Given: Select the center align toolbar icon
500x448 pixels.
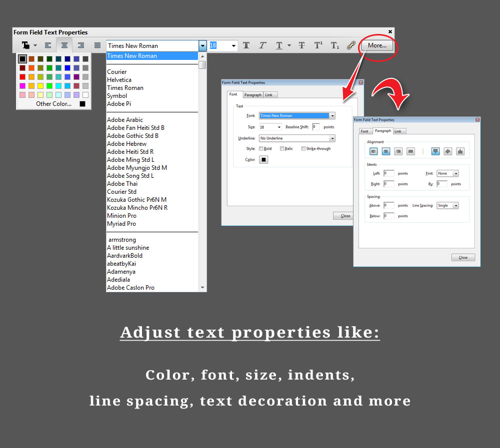Looking at the screenshot, I should click(x=64, y=45).
